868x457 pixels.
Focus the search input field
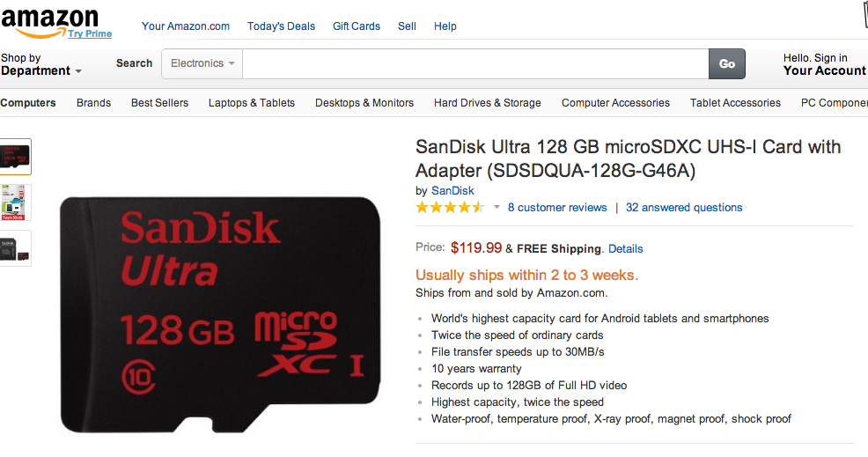tap(475, 63)
